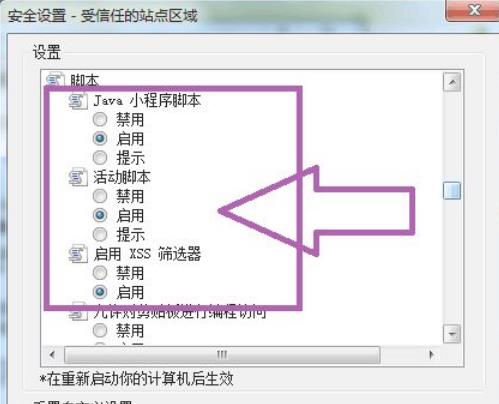The width and height of the screenshot is (499, 404).
Task: Click the 活动脚本 setting icon
Action: click(x=78, y=177)
